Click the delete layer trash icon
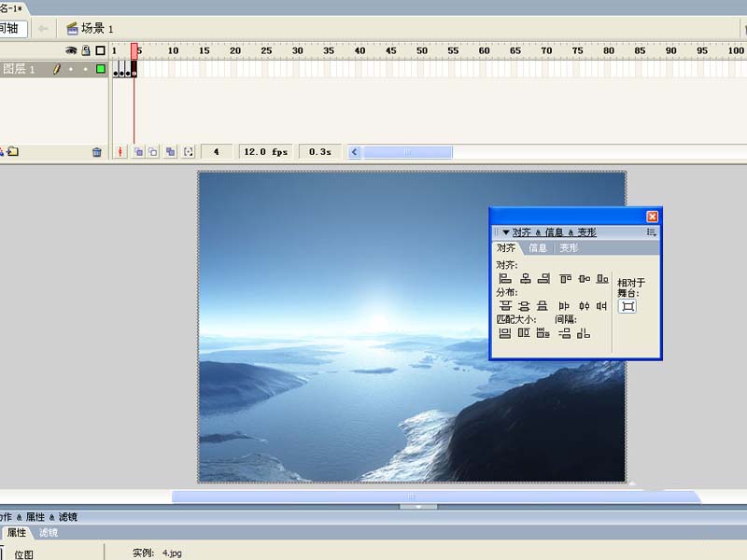747x560 pixels. (97, 152)
